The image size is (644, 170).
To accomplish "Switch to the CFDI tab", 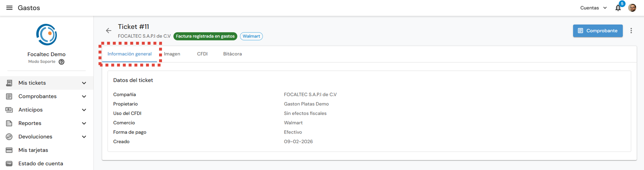I will pyautogui.click(x=202, y=54).
